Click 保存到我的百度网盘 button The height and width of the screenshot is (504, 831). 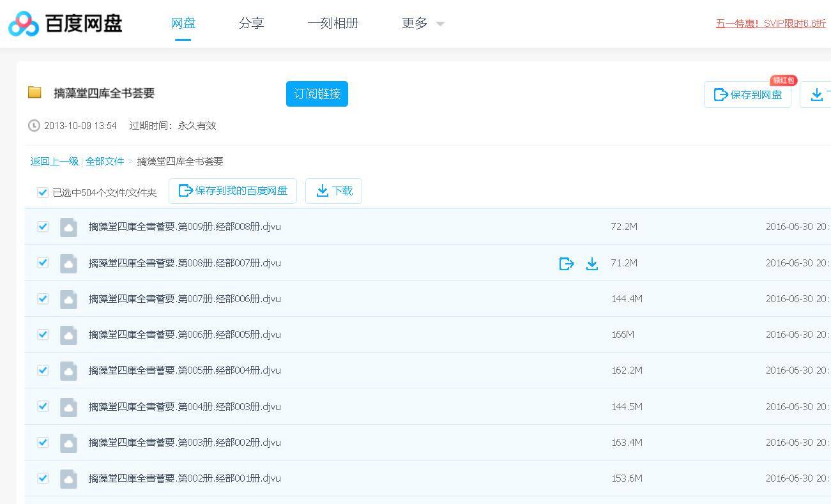(233, 191)
